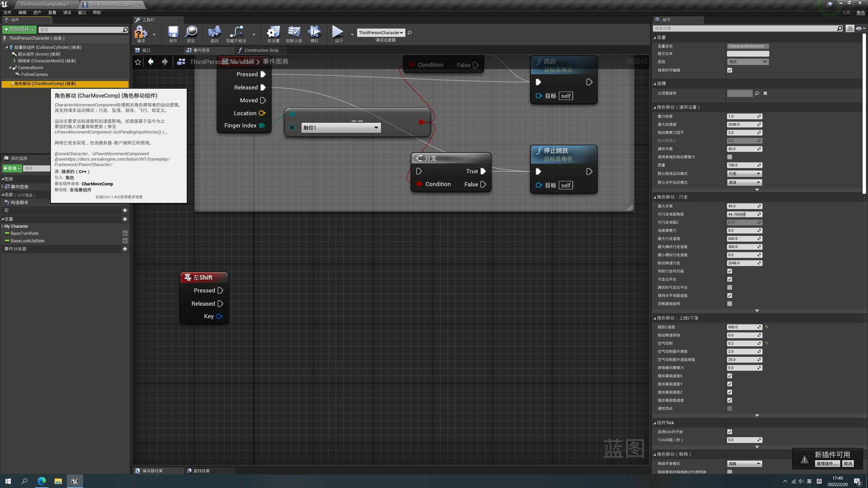Toggle Can Walk Off Ledges (可走出平台) checkbox

[x=730, y=279]
